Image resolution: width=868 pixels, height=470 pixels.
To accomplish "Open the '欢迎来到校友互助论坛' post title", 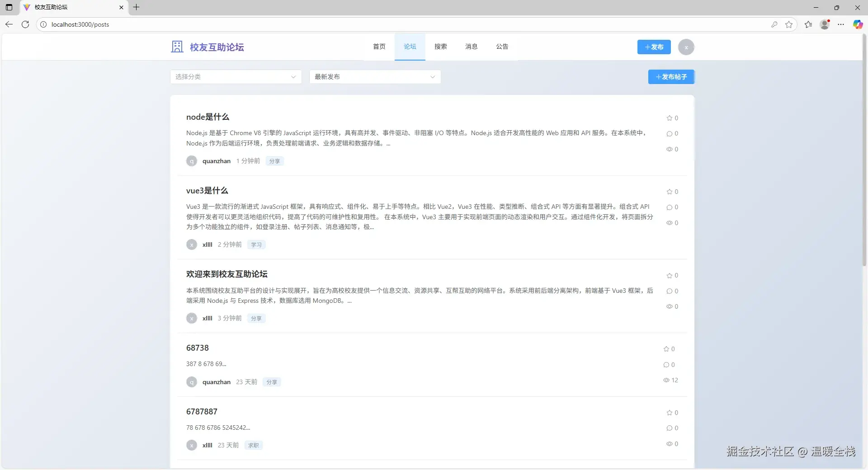I will click(227, 274).
